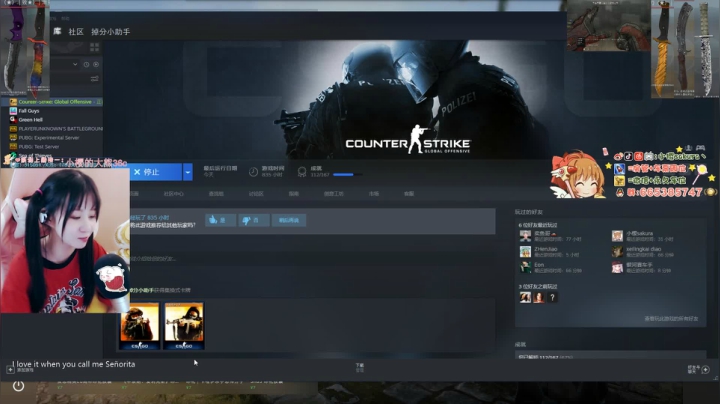Select Counter-Strike: Global Offensive in library
This screenshot has width=720, height=404.
56,102
